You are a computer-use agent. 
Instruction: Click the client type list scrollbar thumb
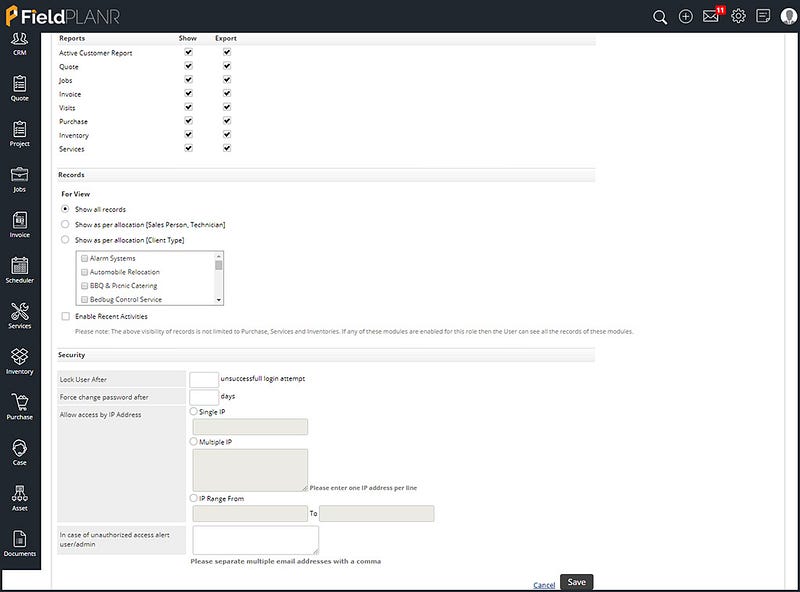click(x=218, y=265)
